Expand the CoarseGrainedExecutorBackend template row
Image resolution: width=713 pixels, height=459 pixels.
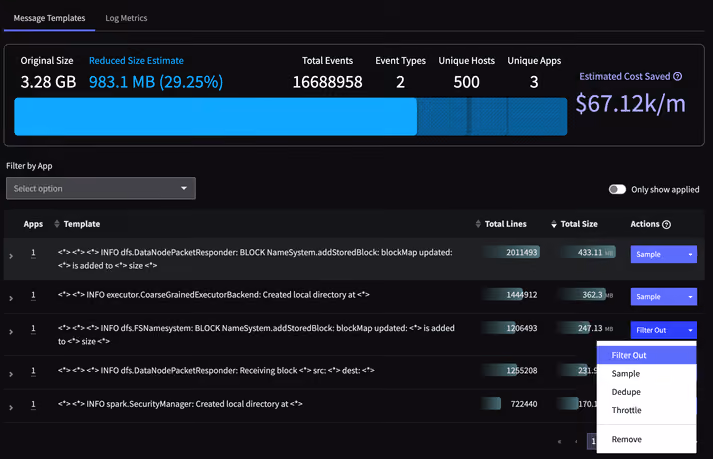pyautogui.click(x=11, y=298)
